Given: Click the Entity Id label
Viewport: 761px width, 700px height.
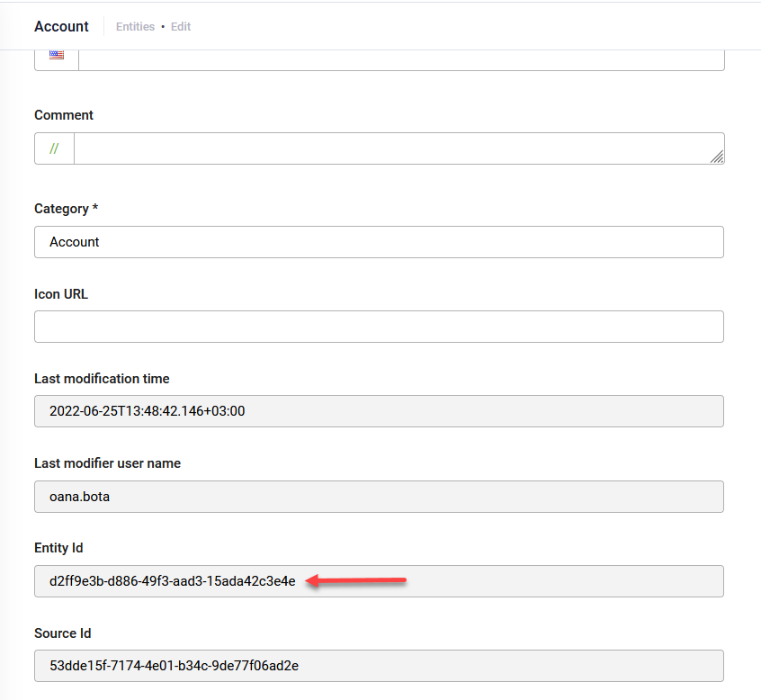Looking at the screenshot, I should [58, 548].
